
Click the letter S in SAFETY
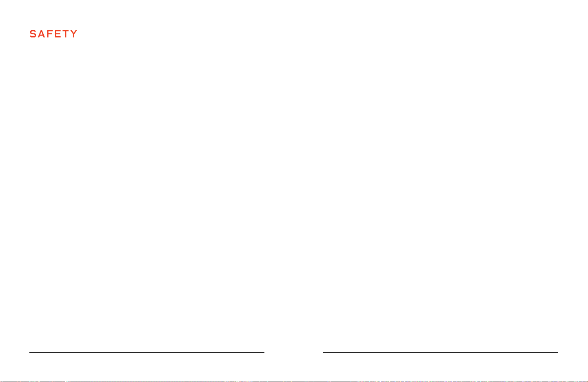pos(33,34)
